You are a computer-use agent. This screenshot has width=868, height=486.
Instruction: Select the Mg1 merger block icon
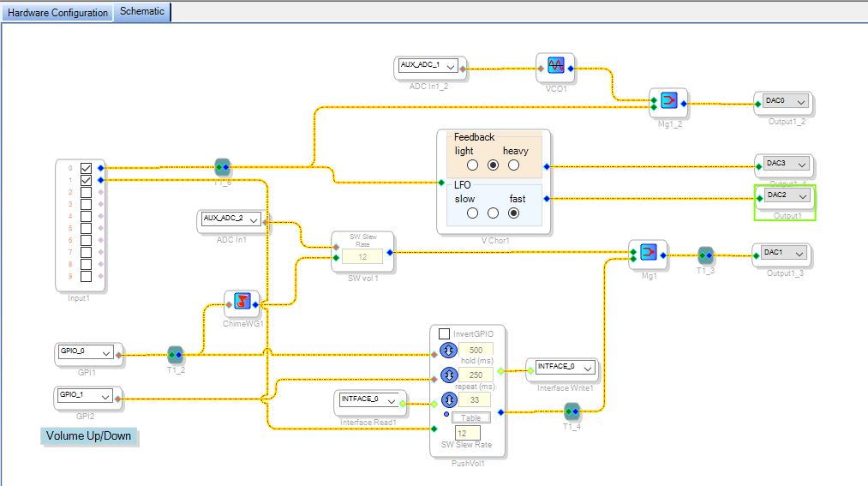[649, 252]
